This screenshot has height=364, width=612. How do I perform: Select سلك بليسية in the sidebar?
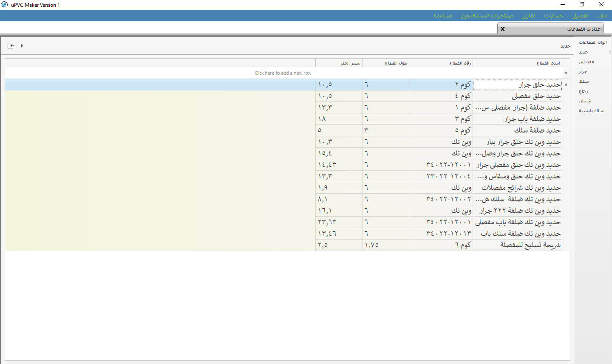coord(591,111)
